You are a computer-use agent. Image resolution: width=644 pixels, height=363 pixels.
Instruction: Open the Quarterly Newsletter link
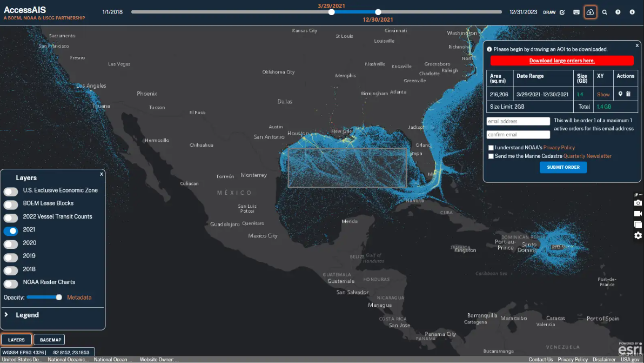[x=587, y=156]
